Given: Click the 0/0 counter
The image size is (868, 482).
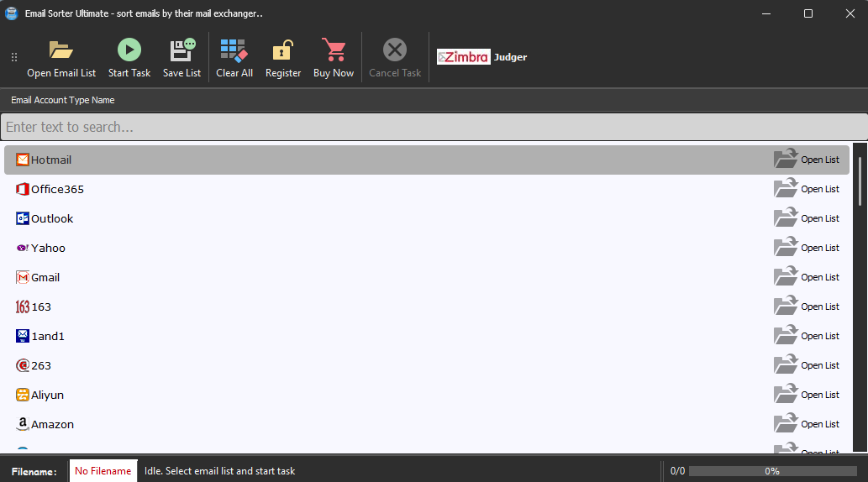Looking at the screenshot, I should [677, 471].
